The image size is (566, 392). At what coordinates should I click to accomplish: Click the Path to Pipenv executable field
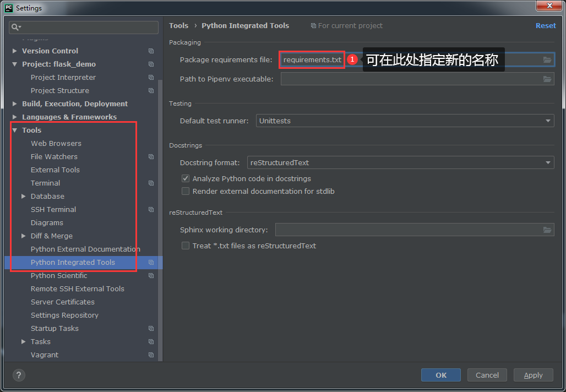click(x=417, y=79)
